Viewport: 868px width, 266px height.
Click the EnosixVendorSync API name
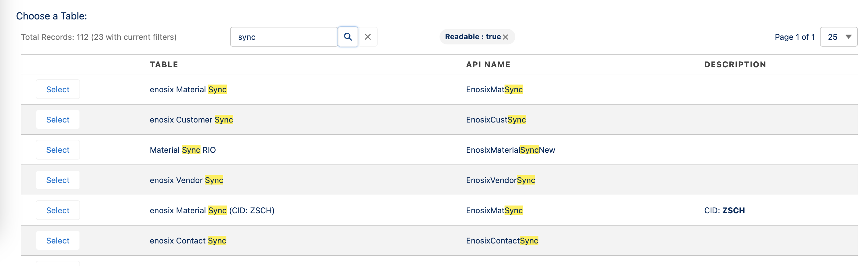[x=501, y=180]
